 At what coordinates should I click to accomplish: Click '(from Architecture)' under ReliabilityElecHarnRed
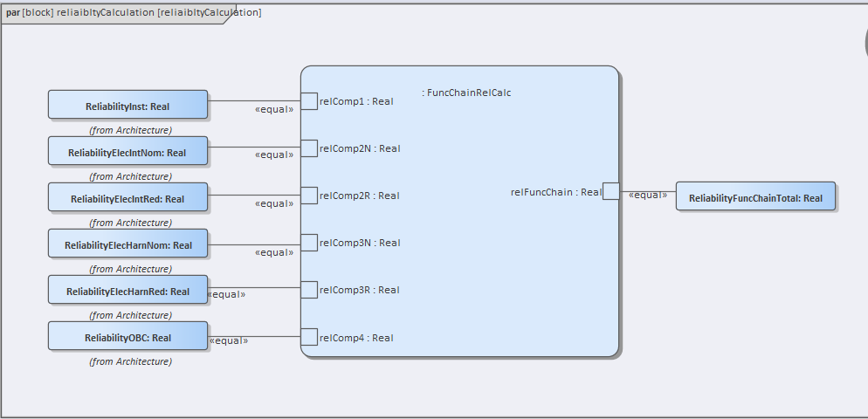131,315
